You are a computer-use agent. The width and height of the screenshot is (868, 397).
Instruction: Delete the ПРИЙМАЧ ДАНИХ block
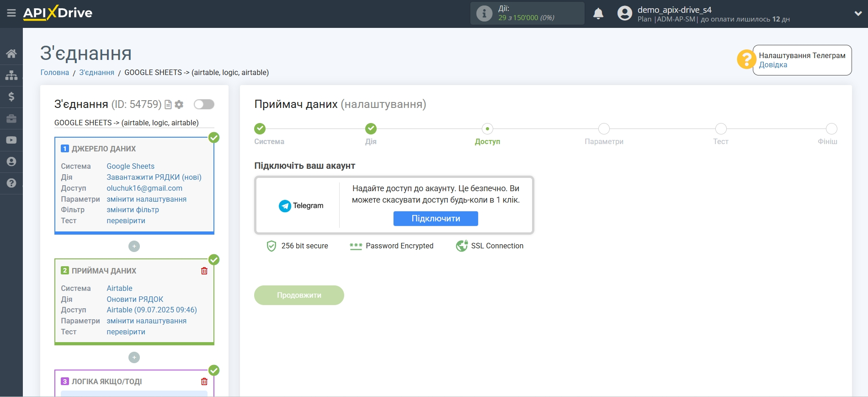[204, 271]
